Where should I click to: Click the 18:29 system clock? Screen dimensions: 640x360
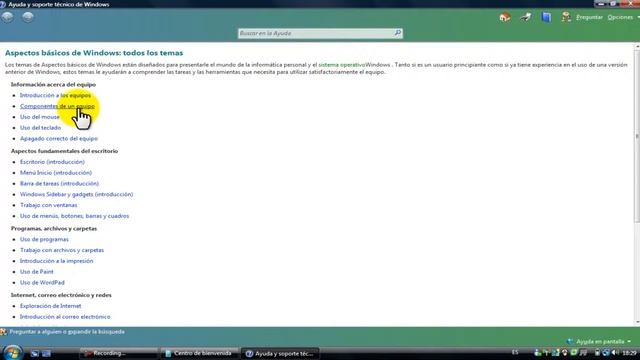click(x=630, y=352)
